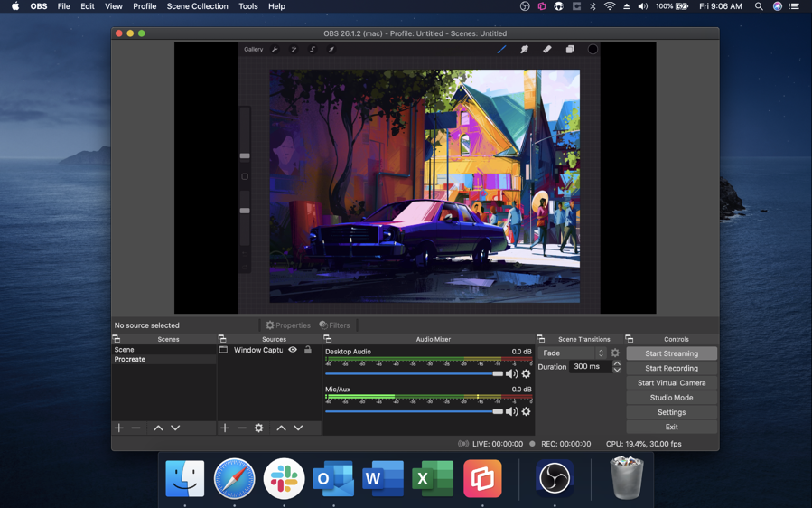The image size is (812, 508).
Task: Click the brush size slider handle in Procreate
Action: pos(245,155)
